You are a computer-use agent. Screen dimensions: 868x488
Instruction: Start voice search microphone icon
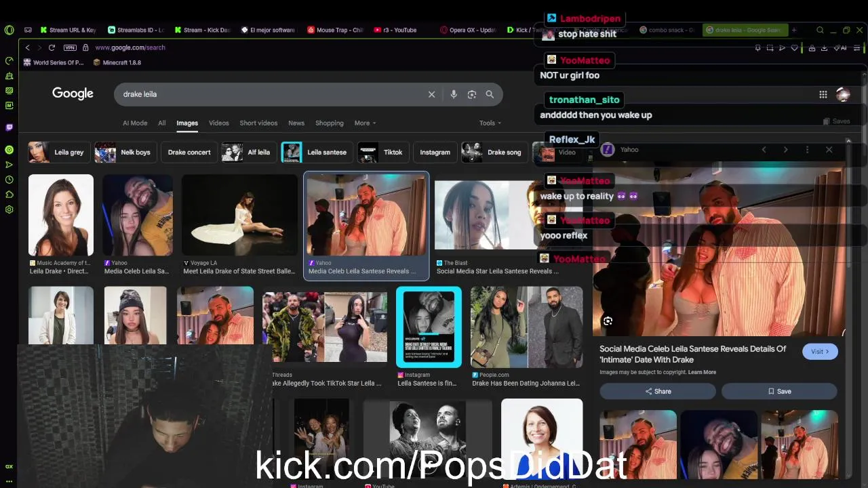point(454,94)
